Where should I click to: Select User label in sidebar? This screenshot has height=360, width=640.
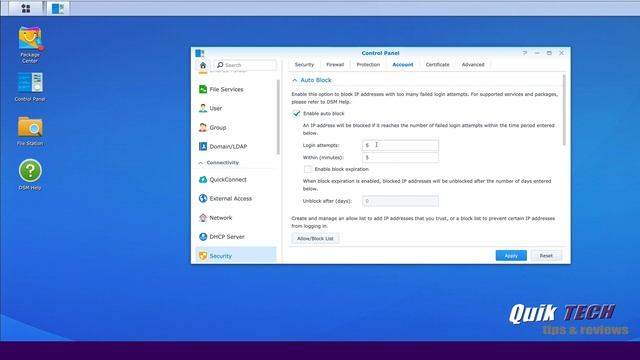click(x=216, y=108)
